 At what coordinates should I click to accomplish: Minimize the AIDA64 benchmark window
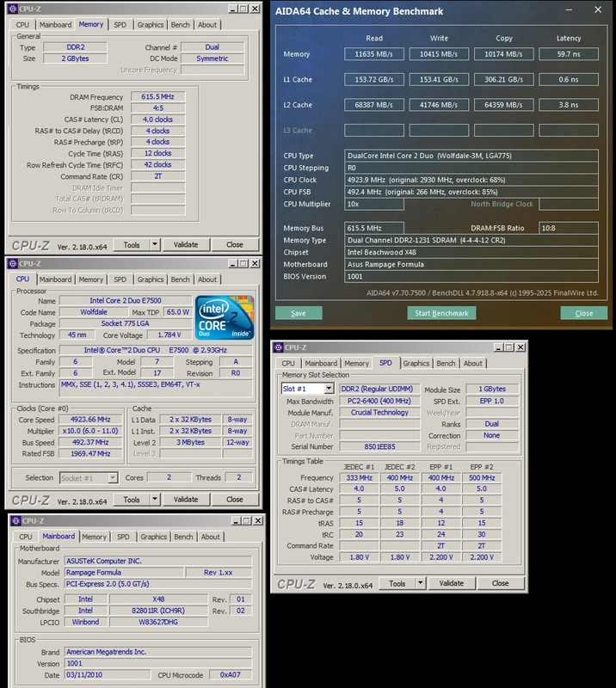(569, 10)
